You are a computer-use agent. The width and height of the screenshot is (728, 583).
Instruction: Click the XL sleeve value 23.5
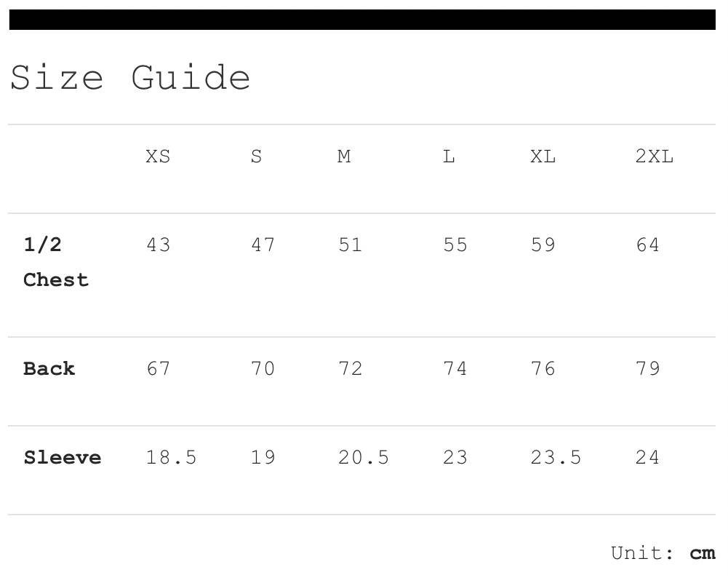tap(556, 458)
